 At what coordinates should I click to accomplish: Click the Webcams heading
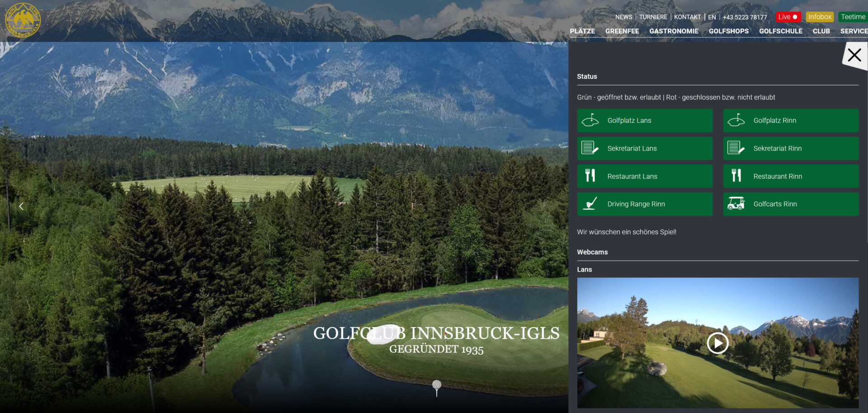[592, 252]
